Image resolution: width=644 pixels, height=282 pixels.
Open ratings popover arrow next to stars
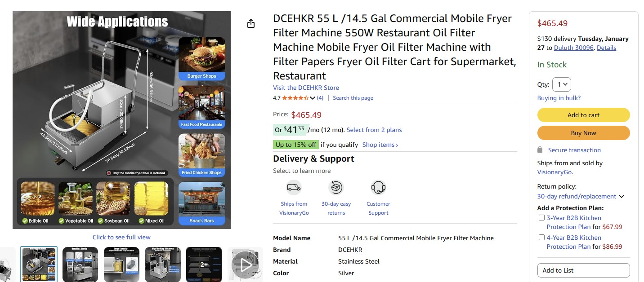pos(313,98)
